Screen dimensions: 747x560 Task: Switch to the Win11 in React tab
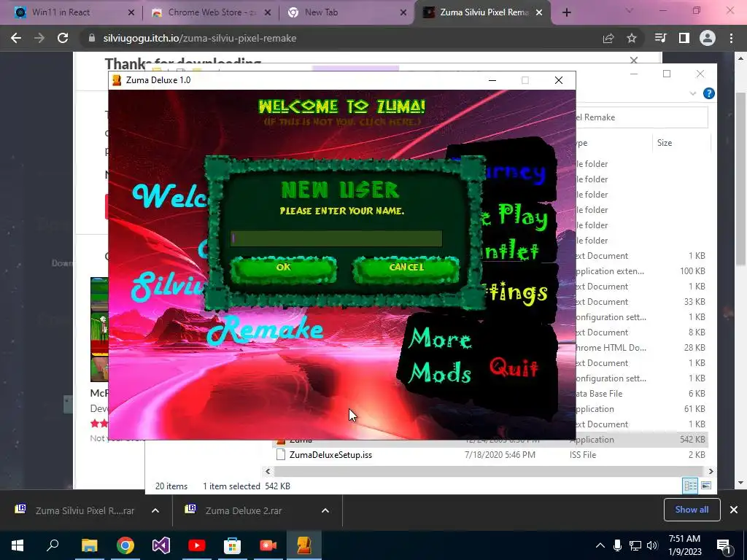pos(61,12)
